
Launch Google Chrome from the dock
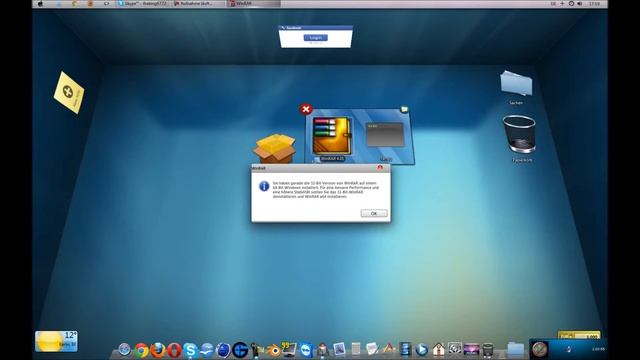tap(141, 350)
